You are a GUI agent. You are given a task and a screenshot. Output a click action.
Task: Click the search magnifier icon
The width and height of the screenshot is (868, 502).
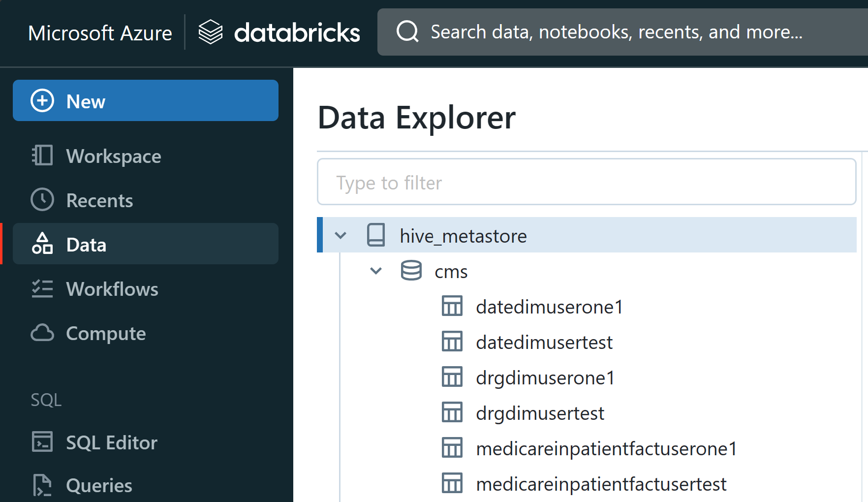pos(407,32)
